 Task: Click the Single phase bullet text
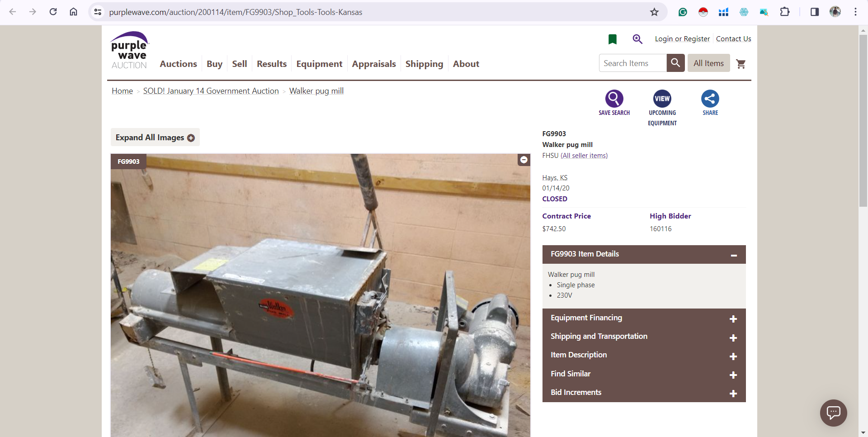click(576, 285)
